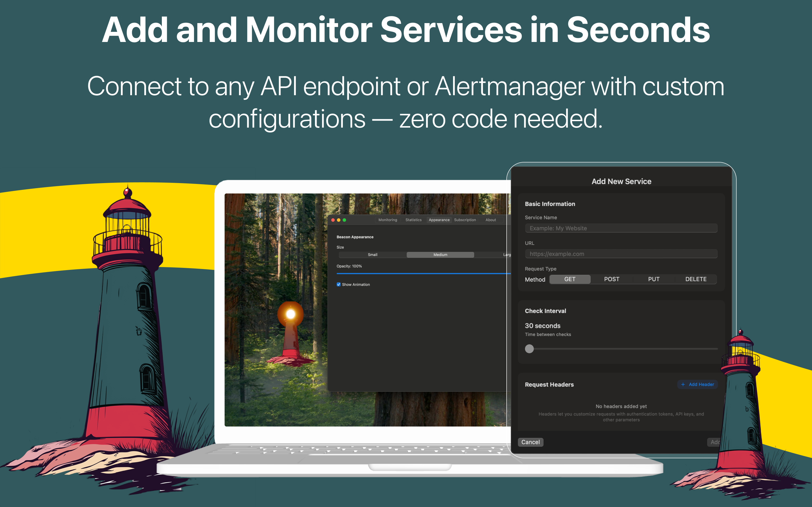Pick the DELETE request method
812x507 pixels.
tap(696, 279)
